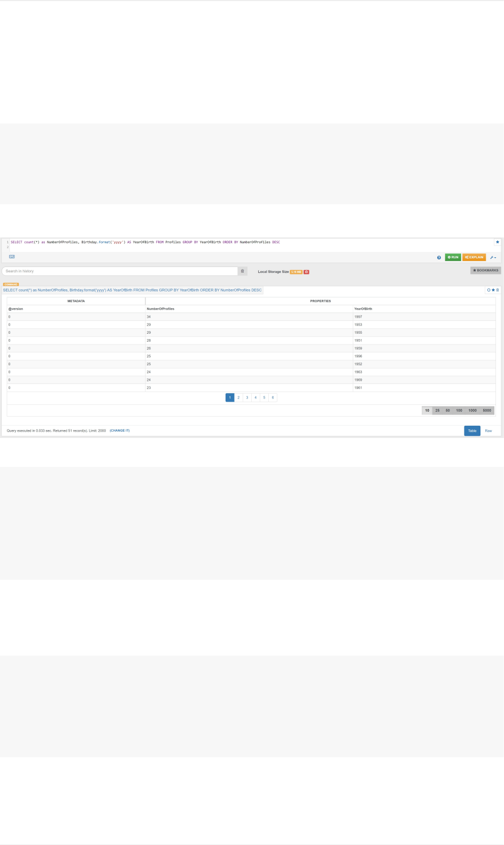The height and width of the screenshot is (845, 504).
Task: Switch to the Table result view
Action: tap(472, 431)
